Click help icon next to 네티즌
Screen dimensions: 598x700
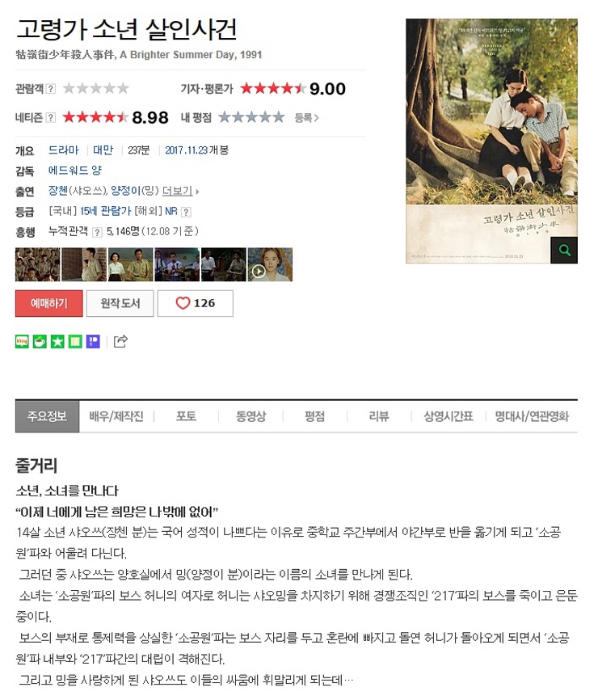click(x=51, y=117)
